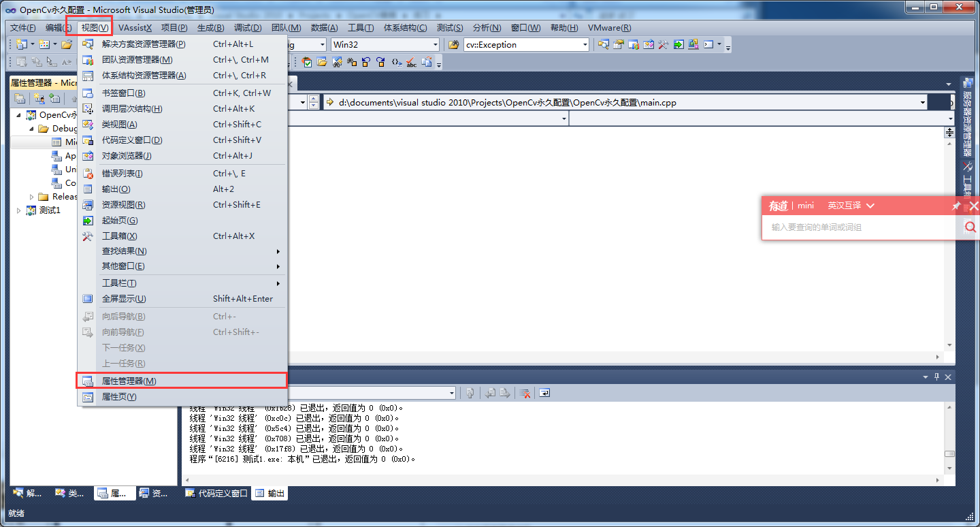Select 全屏显示(U) menu item
Viewport: 980px width, 527px height.
(182, 299)
